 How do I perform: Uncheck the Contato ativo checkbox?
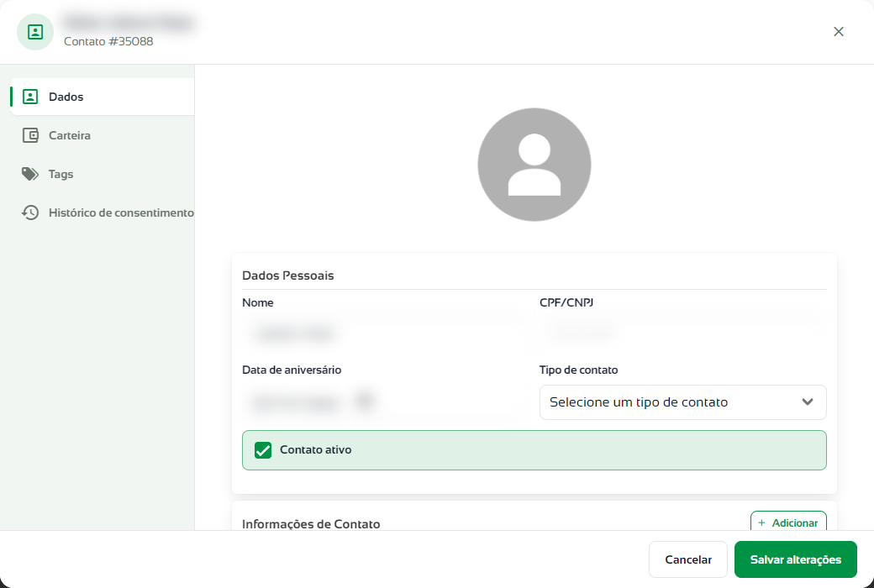[x=263, y=449]
